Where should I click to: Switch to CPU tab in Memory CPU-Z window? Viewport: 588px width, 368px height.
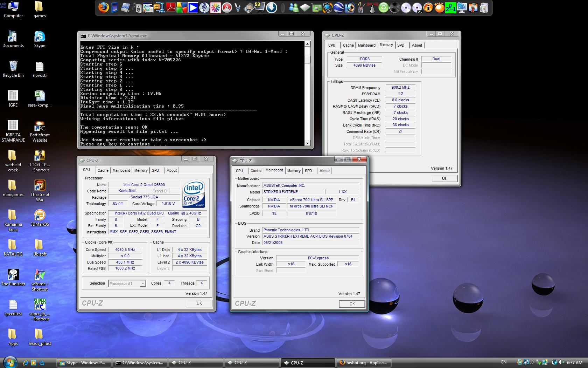(332, 45)
